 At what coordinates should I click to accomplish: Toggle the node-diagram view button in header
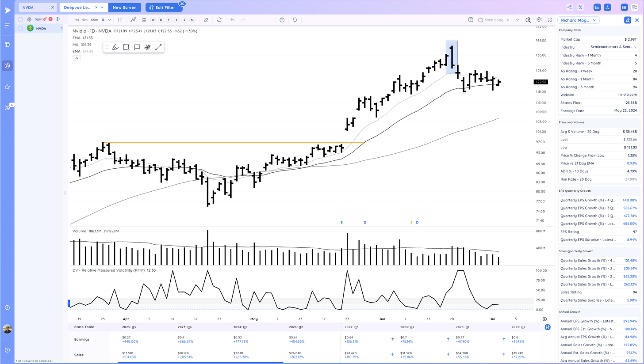tap(608, 7)
